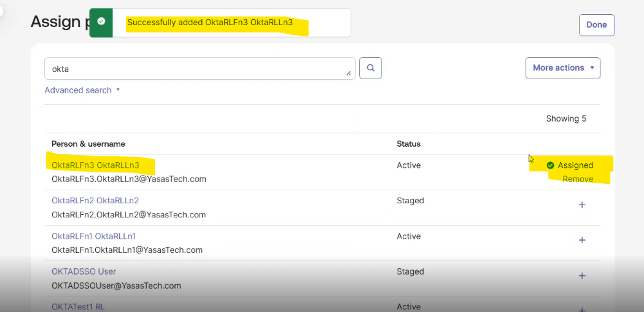The height and width of the screenshot is (312, 644).
Task: Click the Person & username column header
Action: click(x=88, y=143)
